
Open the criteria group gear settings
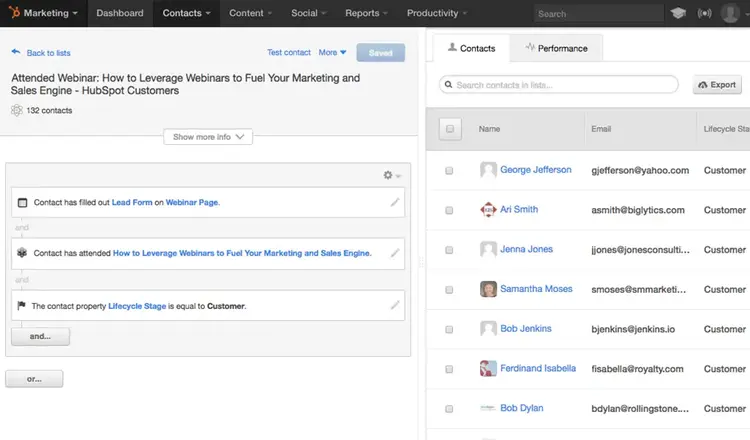pyautogui.click(x=391, y=175)
